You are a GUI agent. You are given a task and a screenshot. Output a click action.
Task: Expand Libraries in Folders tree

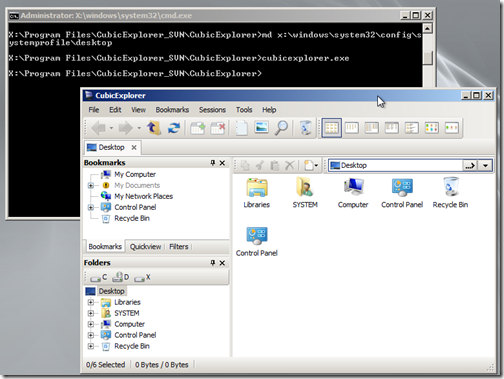click(x=91, y=302)
